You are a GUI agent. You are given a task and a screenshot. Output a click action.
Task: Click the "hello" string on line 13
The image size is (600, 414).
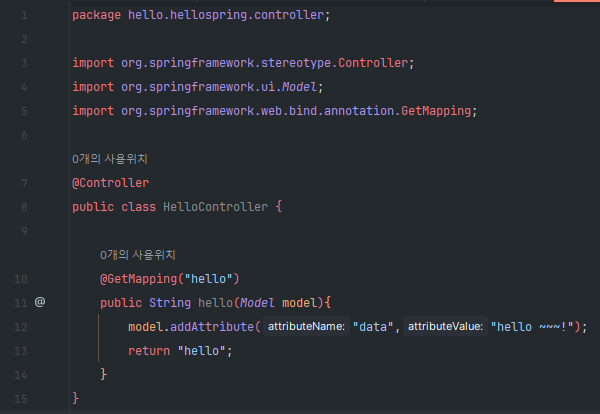202,351
